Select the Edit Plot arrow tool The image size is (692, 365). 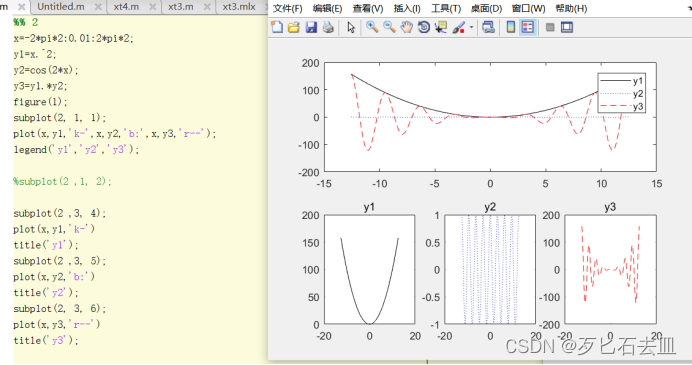click(x=351, y=27)
